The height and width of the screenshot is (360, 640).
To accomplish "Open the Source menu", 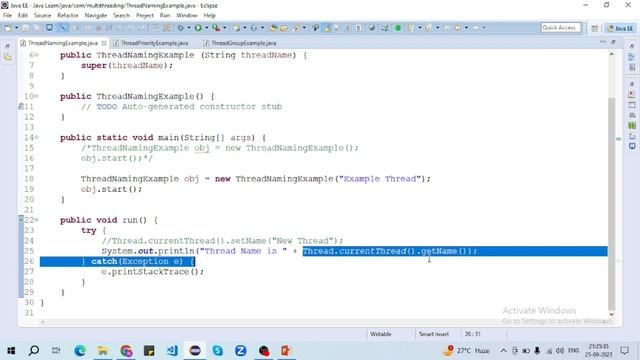I will (x=42, y=16).
